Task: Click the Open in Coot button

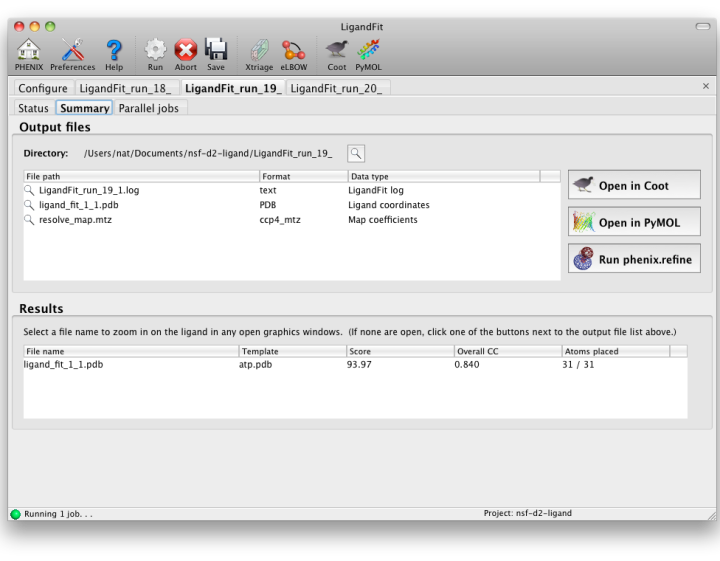Action: [634, 185]
